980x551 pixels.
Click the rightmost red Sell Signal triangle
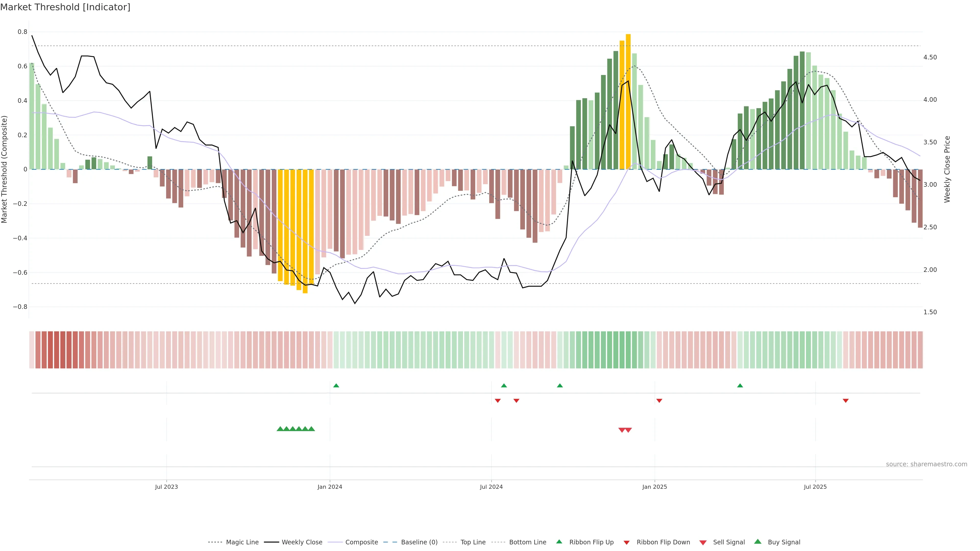[629, 430]
